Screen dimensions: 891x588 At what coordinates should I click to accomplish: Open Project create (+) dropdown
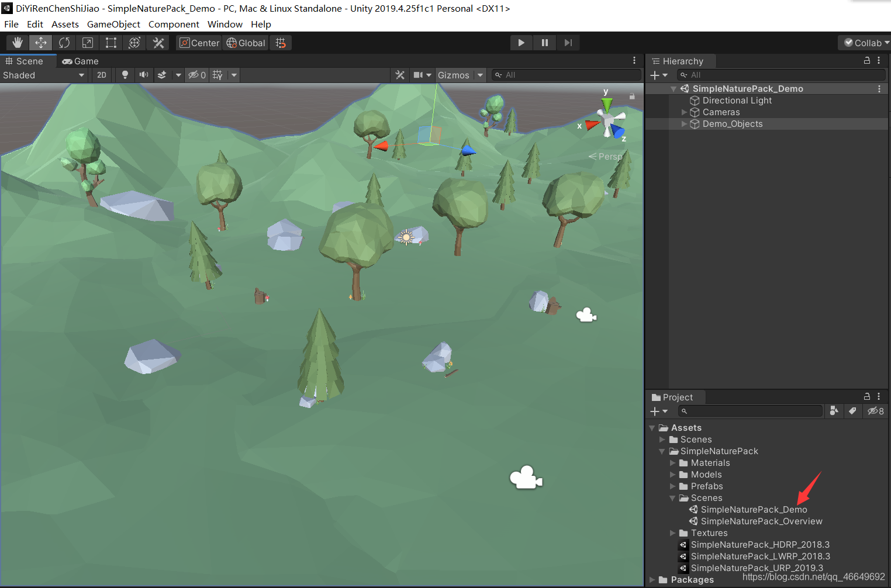659,411
